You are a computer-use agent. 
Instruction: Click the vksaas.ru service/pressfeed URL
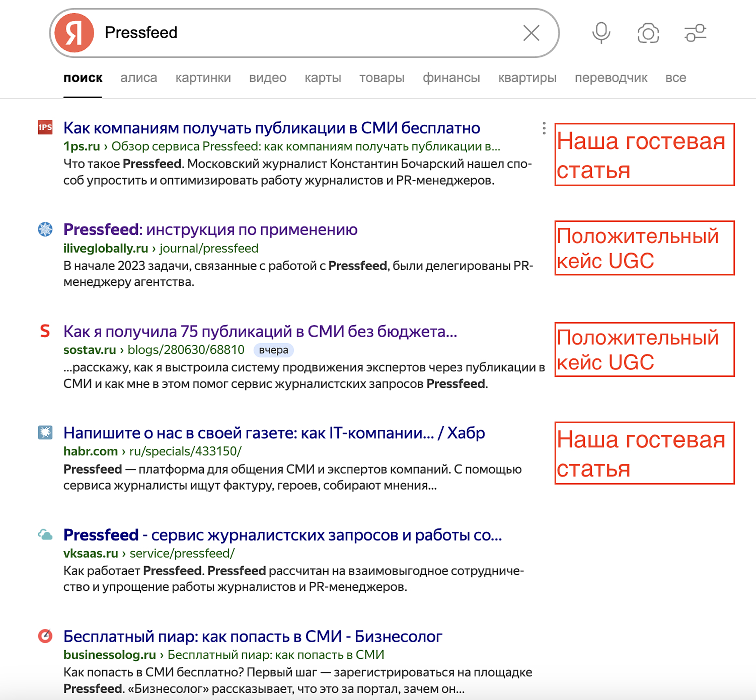click(x=148, y=553)
